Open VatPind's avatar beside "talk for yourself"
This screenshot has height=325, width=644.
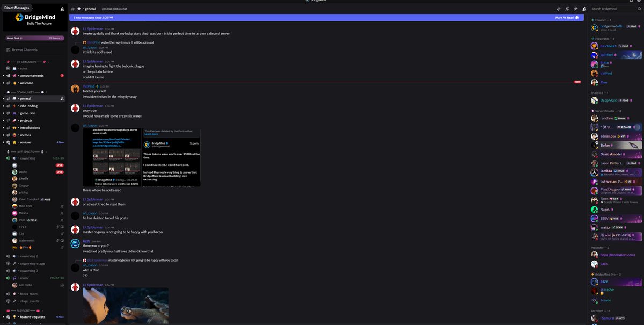(76, 89)
